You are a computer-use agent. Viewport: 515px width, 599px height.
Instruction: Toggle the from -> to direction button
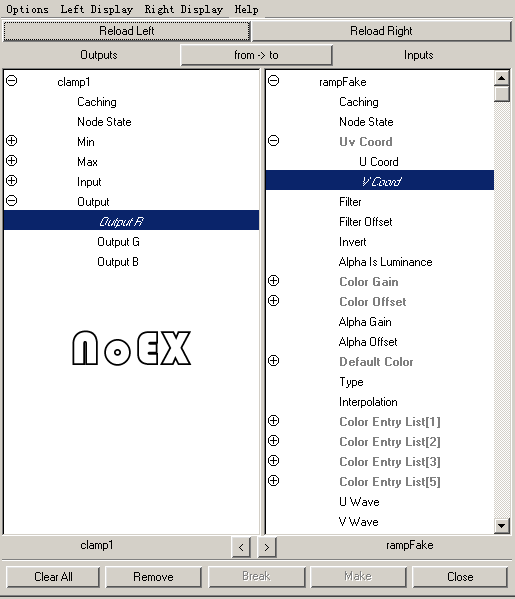coord(256,55)
